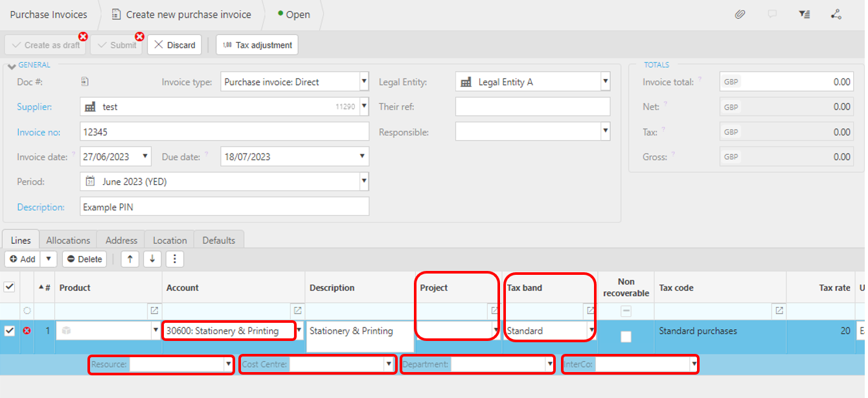Click the building icon in Supplier field

tap(90, 106)
